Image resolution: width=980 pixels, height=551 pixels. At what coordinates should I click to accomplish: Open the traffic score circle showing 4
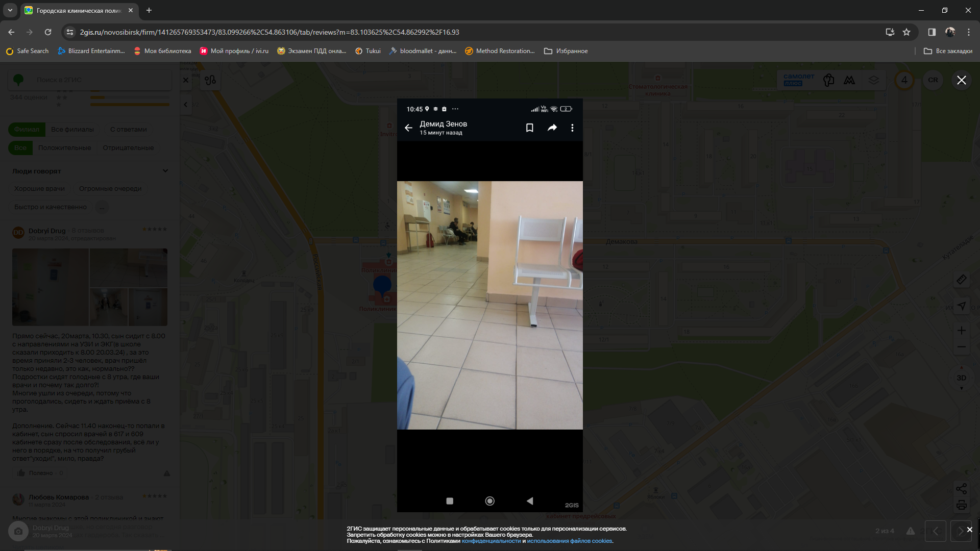[904, 80]
